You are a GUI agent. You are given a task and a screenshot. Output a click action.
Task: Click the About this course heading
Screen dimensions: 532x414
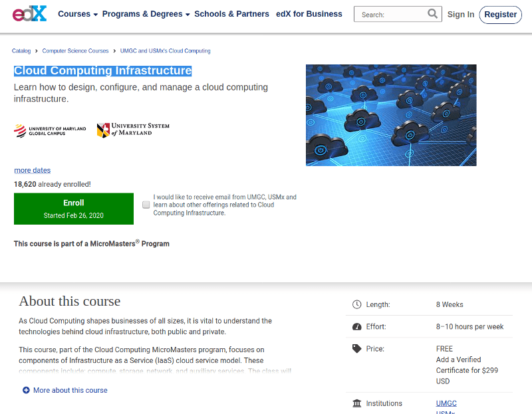coord(70,301)
